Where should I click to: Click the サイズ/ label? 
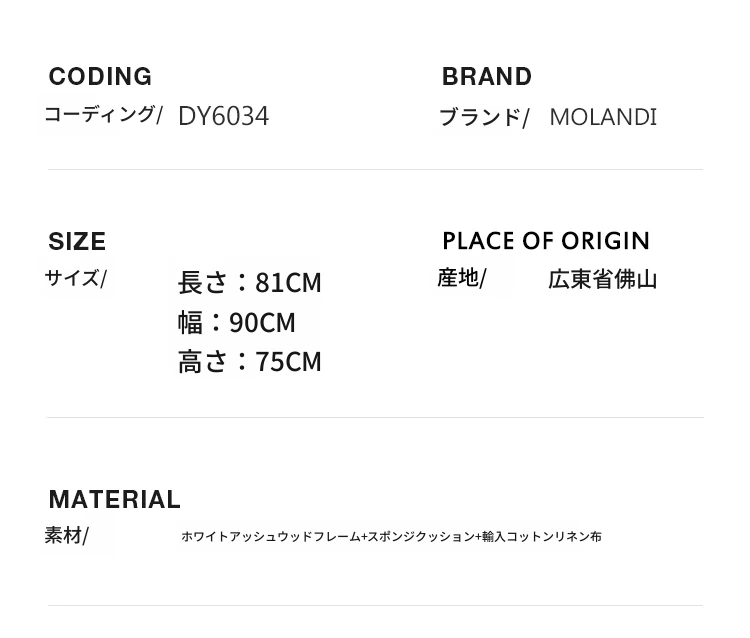[x=76, y=278]
